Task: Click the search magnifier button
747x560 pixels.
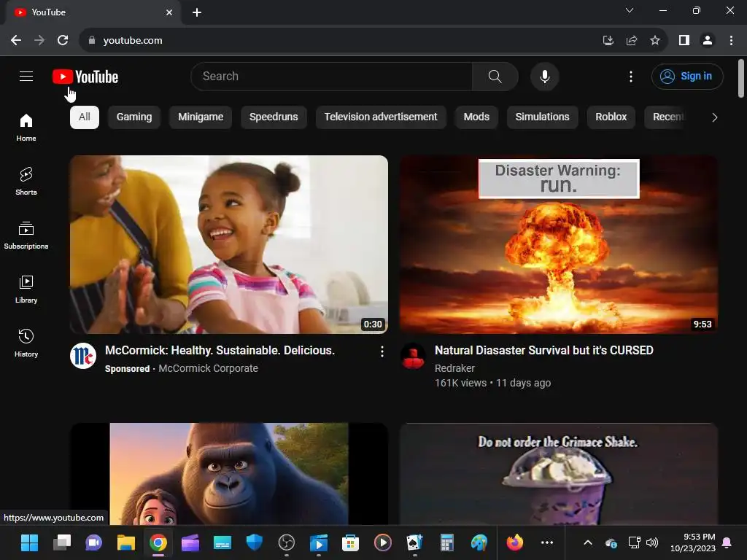Action: pyautogui.click(x=495, y=76)
